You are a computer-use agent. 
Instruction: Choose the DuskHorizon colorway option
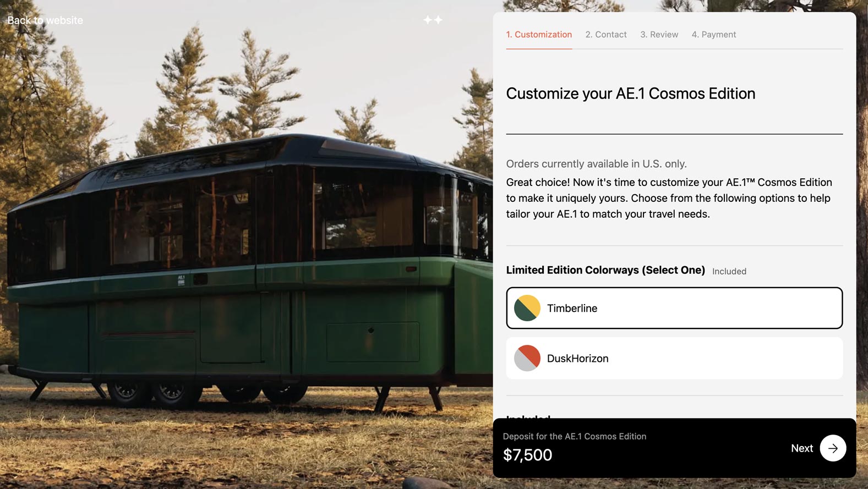(x=674, y=358)
